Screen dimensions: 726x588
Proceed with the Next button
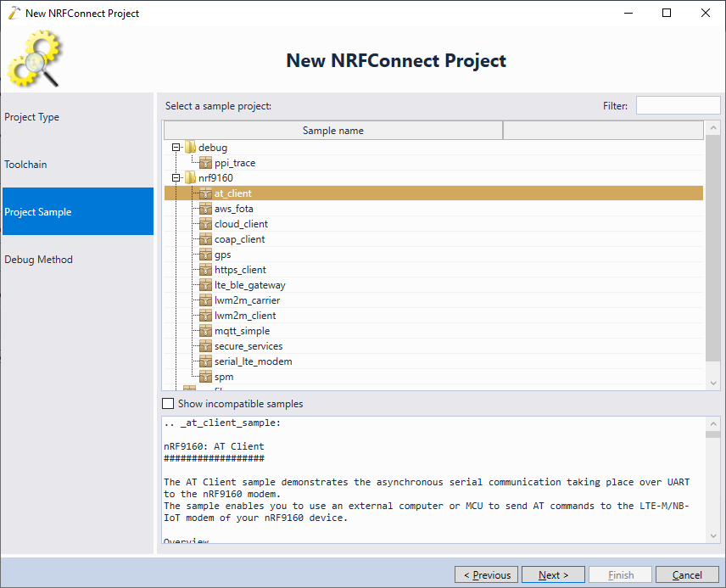coord(553,574)
